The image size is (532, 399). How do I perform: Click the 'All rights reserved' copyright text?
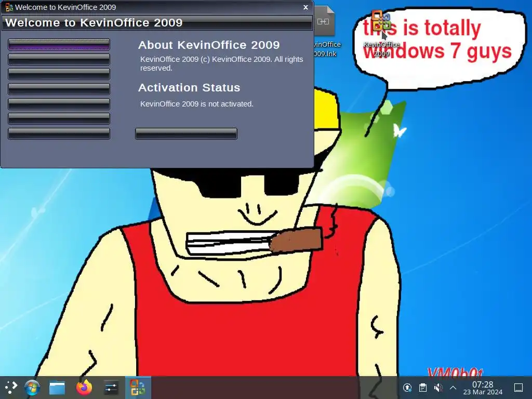coord(221,63)
